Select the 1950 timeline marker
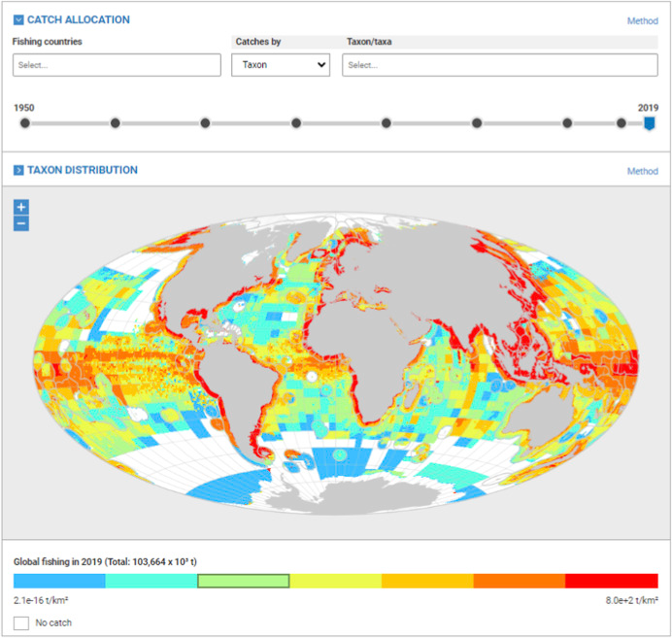The width and height of the screenshot is (672, 638). coord(25,123)
